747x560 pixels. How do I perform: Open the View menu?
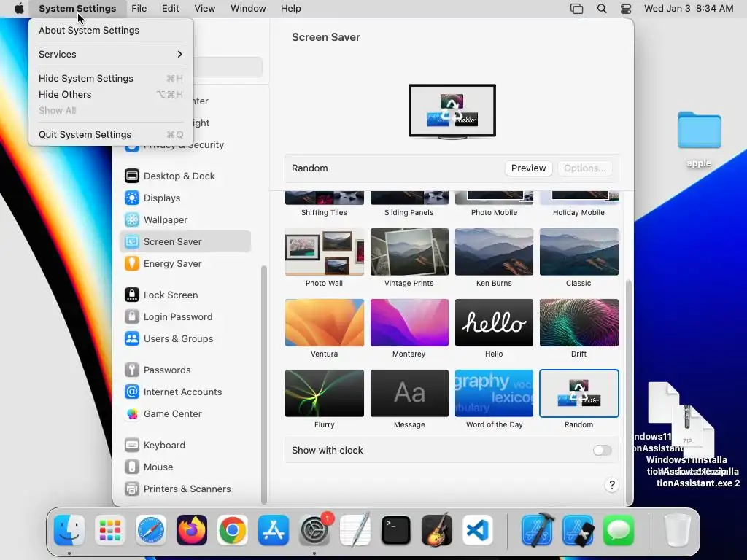[x=205, y=9]
